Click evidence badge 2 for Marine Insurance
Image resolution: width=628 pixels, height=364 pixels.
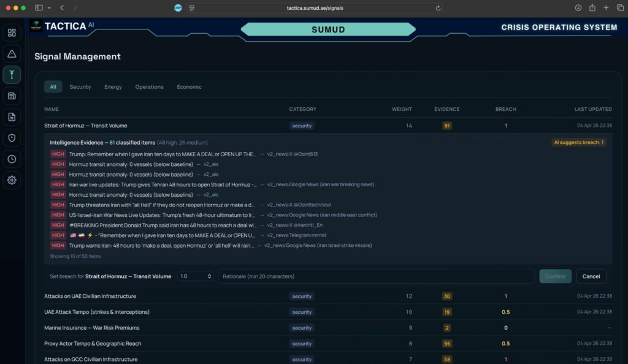pos(447,328)
